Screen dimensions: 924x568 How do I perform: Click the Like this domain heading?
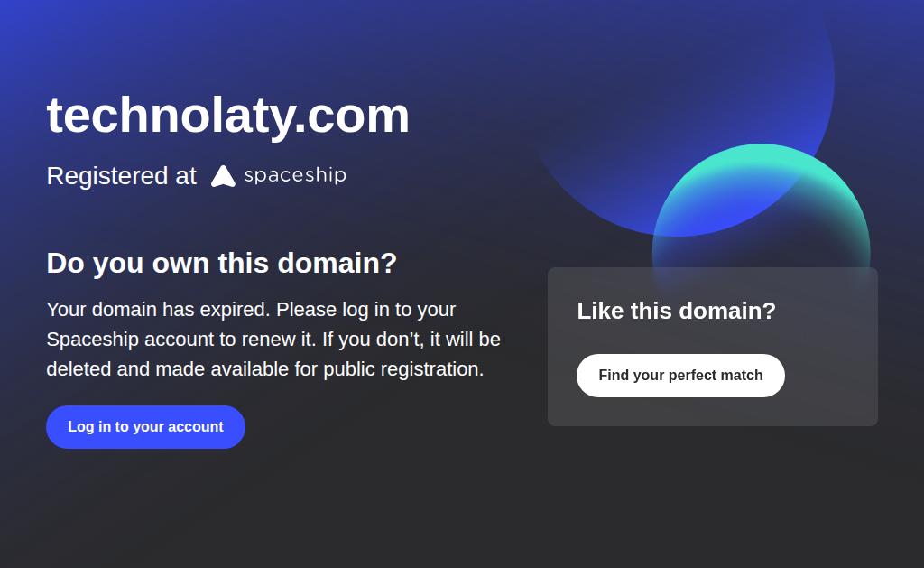(676, 311)
